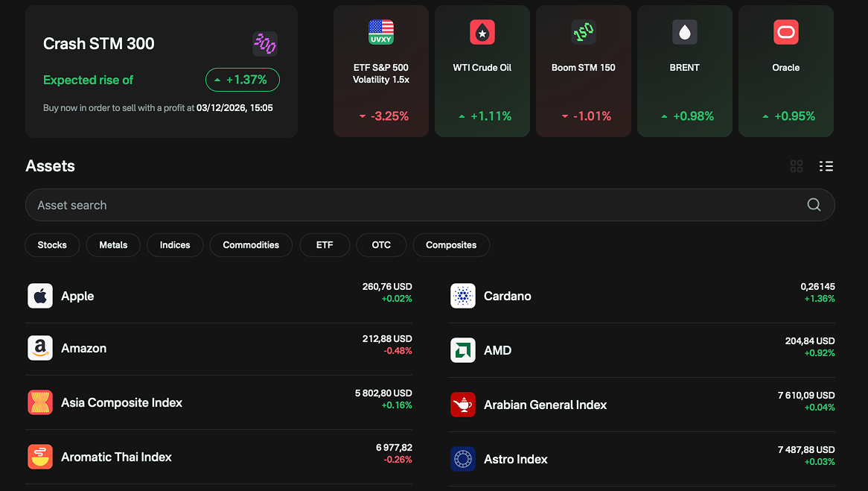The image size is (868, 491).
Task: Click the Asia Composite Index icon
Action: click(x=40, y=402)
